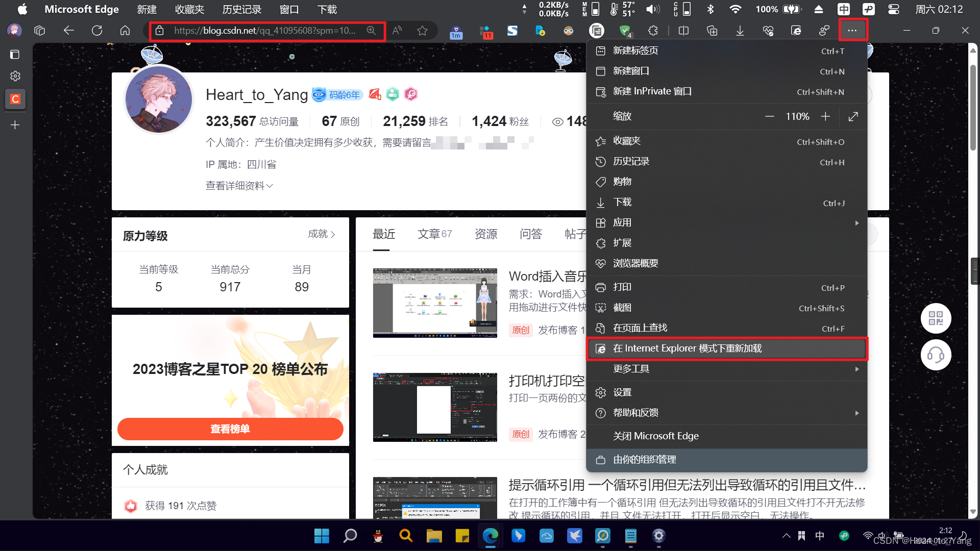Open the tab actions workspace icon
Screen dimensions: 980x551
click(x=40, y=31)
